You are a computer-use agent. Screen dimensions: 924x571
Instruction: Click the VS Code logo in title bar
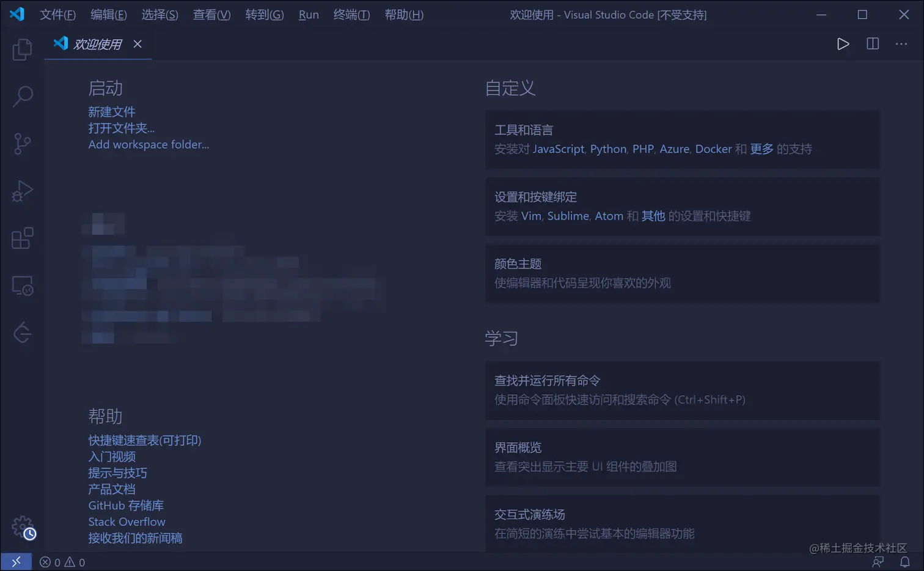coord(17,14)
